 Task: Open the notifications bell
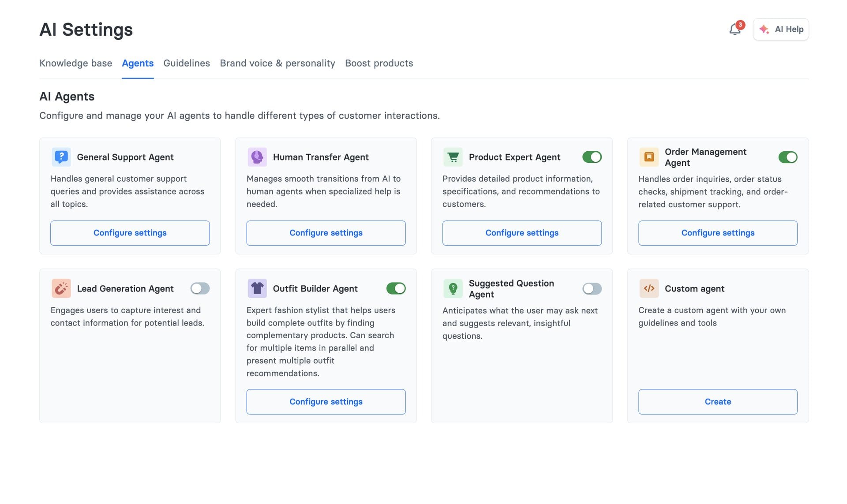pyautogui.click(x=735, y=29)
